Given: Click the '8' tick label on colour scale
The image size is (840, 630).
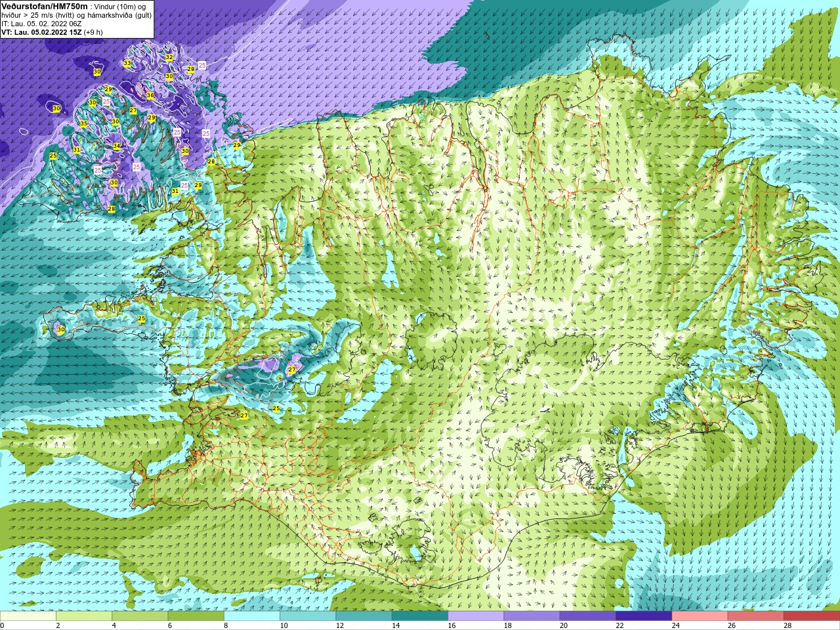Looking at the screenshot, I should click(x=226, y=625).
